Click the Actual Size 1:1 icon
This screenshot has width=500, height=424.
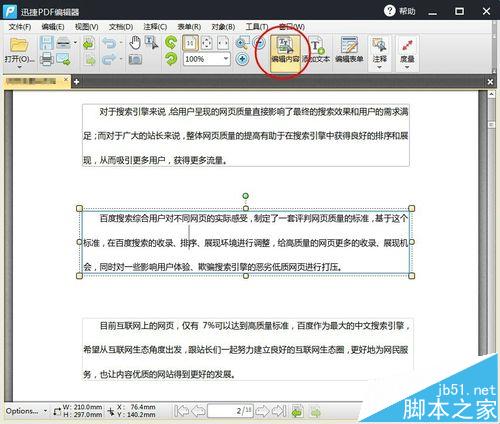tap(190, 43)
